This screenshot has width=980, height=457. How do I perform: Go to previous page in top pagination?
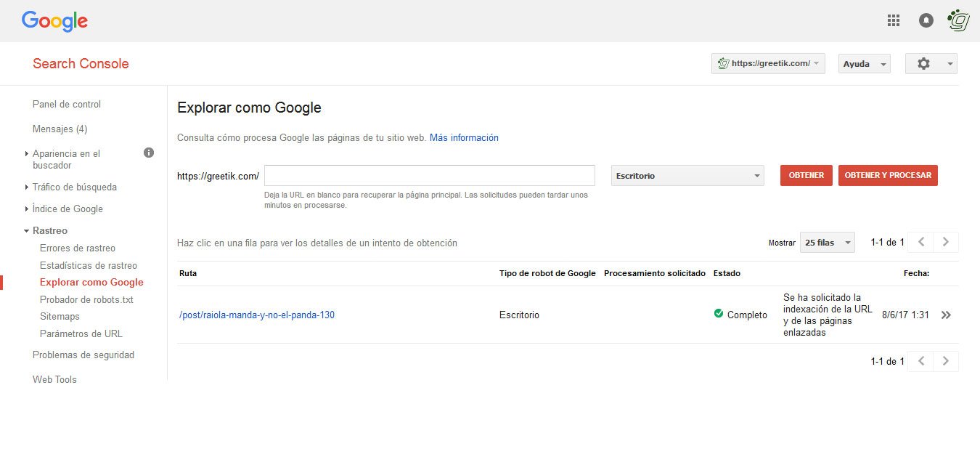click(x=921, y=242)
